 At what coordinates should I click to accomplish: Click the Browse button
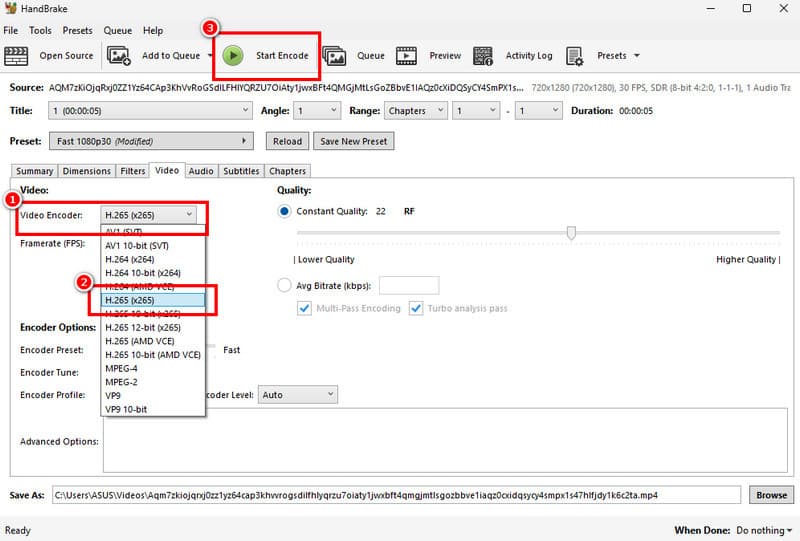pos(770,495)
